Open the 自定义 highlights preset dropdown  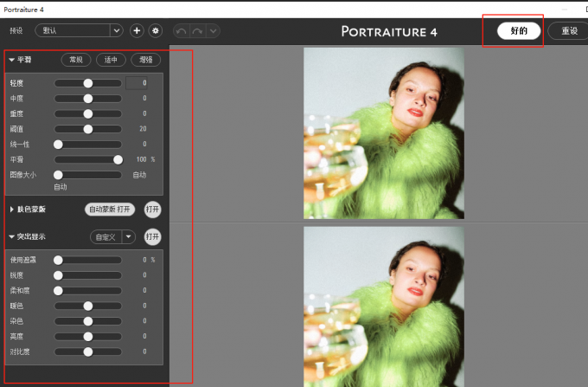point(129,236)
